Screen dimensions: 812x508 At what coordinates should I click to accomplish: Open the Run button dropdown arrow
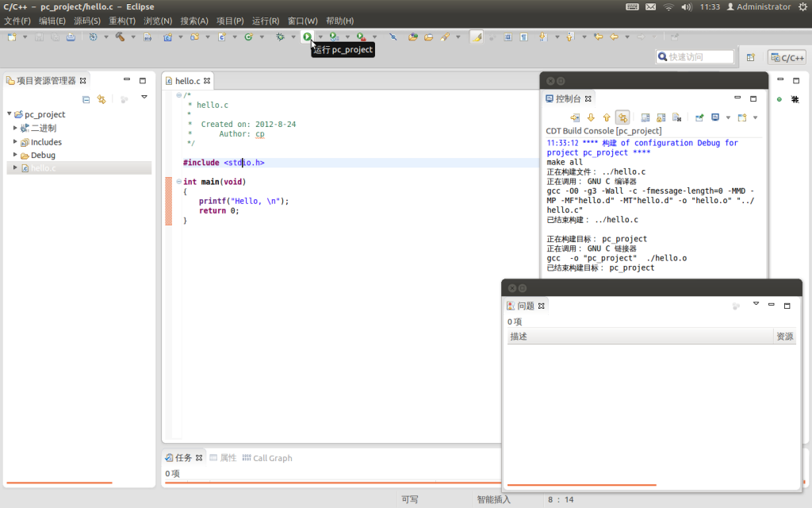click(x=320, y=37)
